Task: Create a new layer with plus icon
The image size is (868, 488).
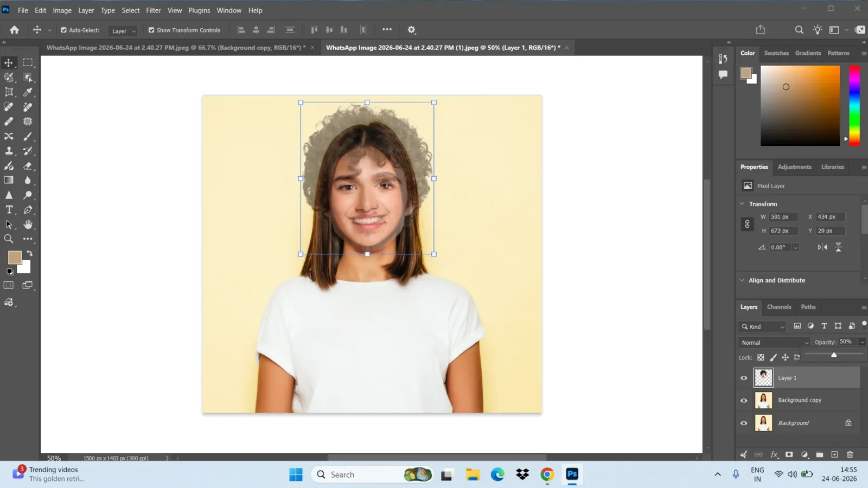Action: (835, 454)
